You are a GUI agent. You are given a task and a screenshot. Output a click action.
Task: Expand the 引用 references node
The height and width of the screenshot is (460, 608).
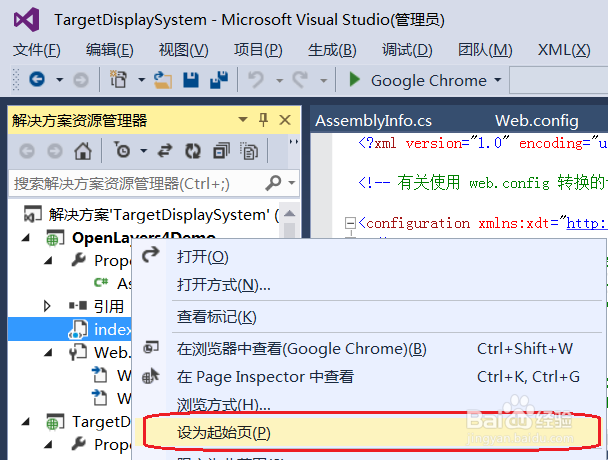47,306
